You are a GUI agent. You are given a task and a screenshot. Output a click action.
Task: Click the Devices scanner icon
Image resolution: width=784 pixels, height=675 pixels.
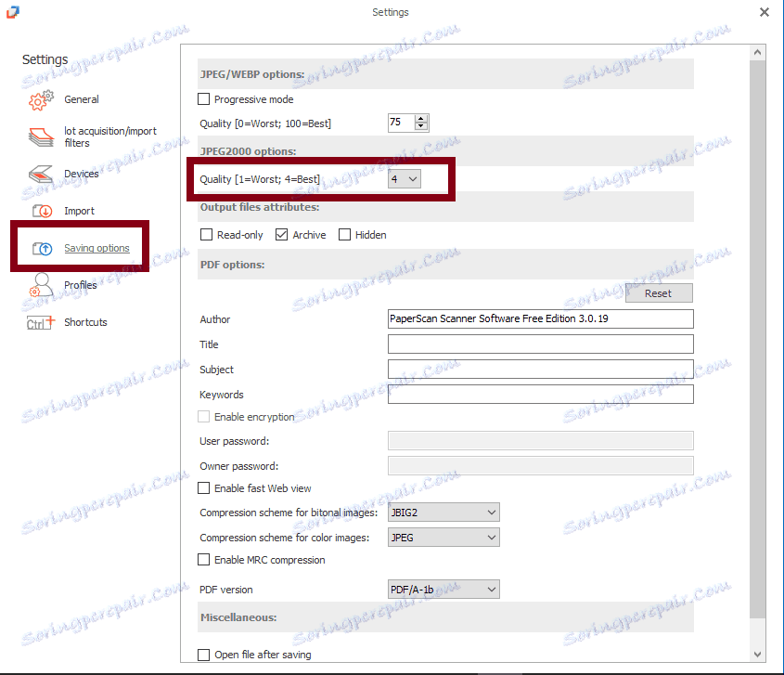(x=41, y=174)
